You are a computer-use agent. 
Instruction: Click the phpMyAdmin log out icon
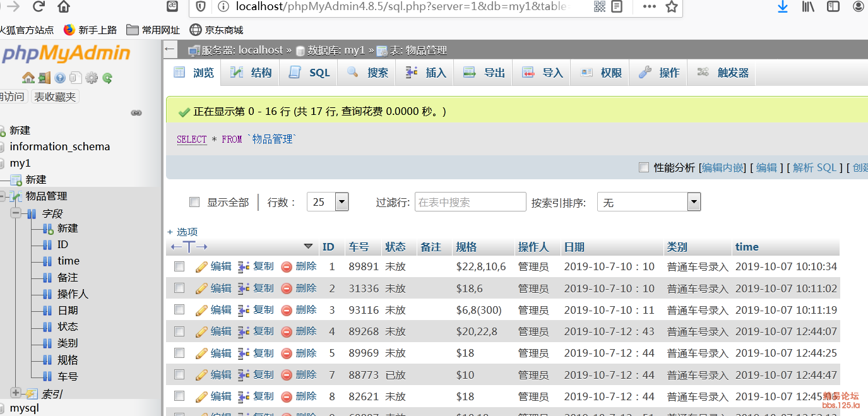(x=44, y=78)
